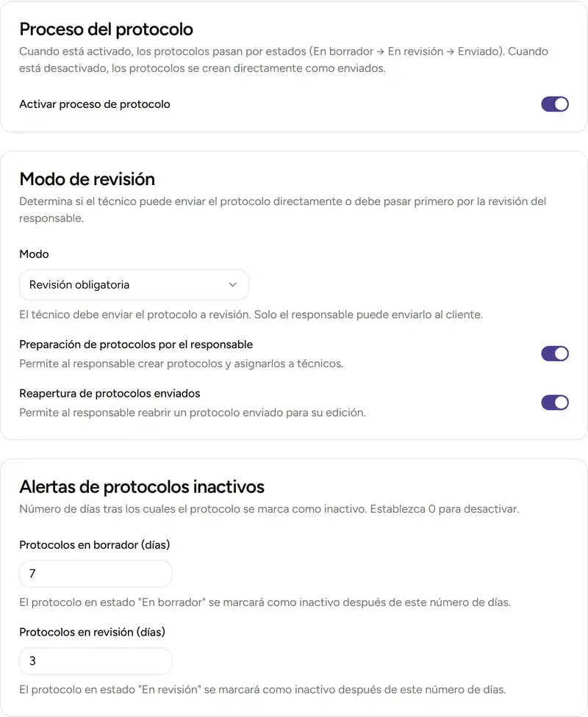Click the "Modo de revisión" section title

point(86,179)
